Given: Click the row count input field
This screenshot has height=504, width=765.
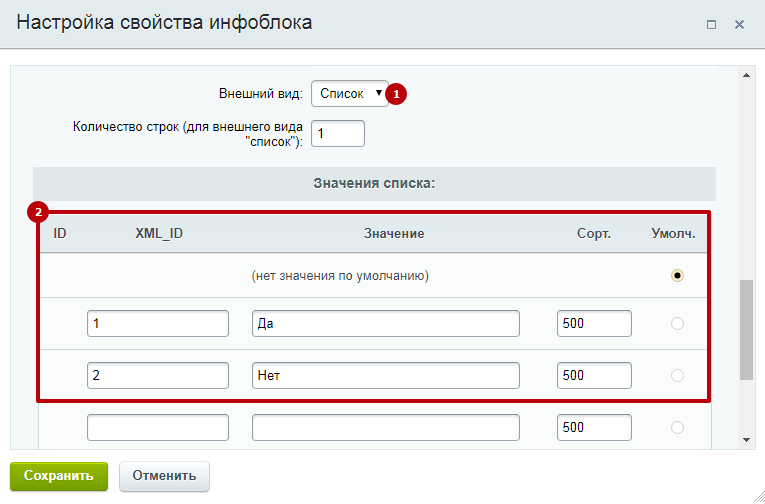Looking at the screenshot, I should tap(338, 133).
